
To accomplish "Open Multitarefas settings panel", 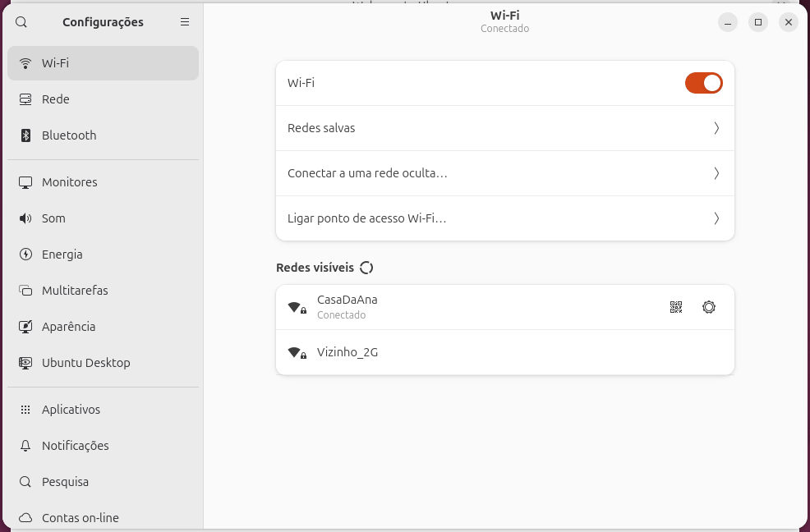I will click(x=103, y=291).
